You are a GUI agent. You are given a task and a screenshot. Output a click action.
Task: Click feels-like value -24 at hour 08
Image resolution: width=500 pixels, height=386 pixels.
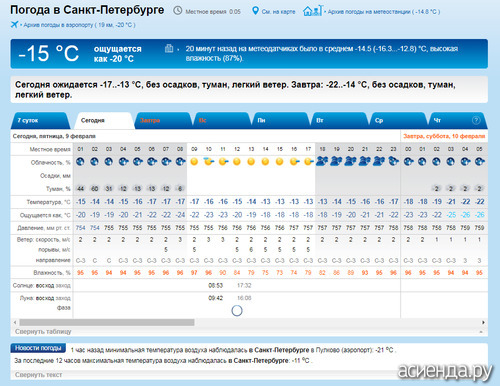coord(180,215)
